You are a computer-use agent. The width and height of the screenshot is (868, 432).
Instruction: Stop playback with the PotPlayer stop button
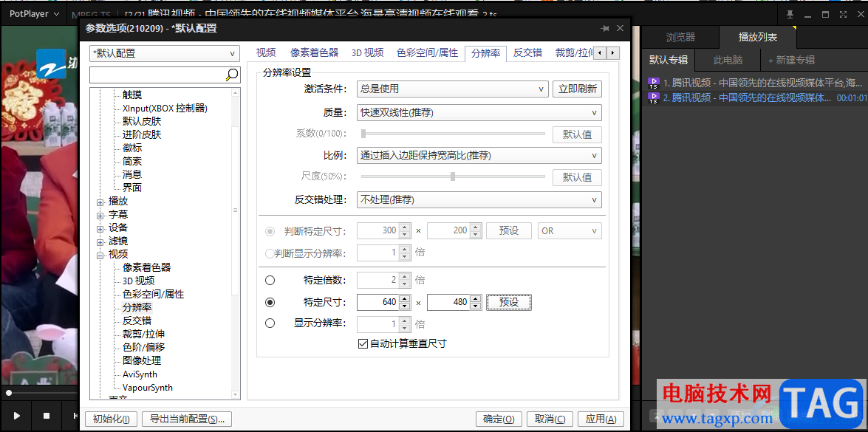(x=47, y=416)
